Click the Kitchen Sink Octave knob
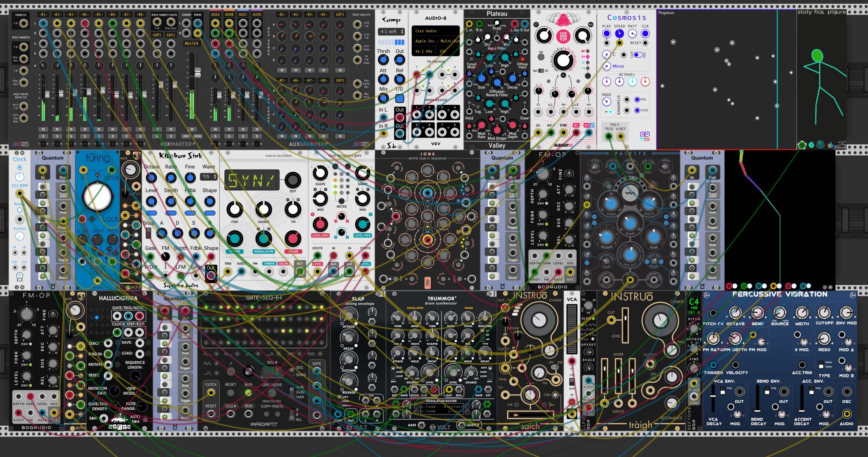This screenshot has width=868, height=457. 151,177
